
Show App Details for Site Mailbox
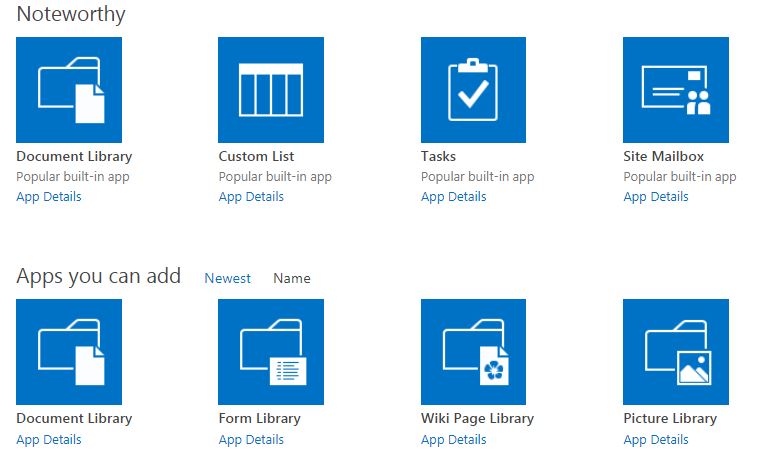pyautogui.click(x=656, y=197)
